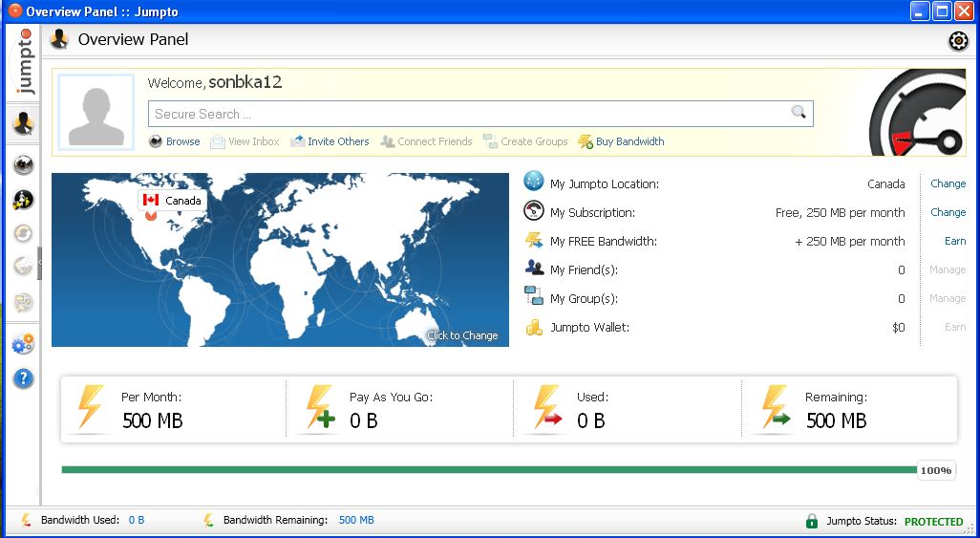This screenshot has height=538, width=980.
Task: Click the Jumpto app icon in title bar
Action: click(15, 11)
